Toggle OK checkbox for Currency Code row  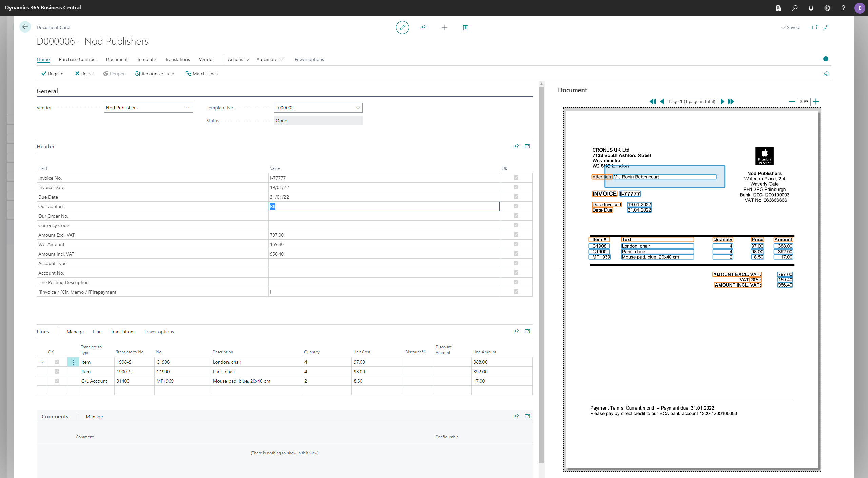point(516,225)
